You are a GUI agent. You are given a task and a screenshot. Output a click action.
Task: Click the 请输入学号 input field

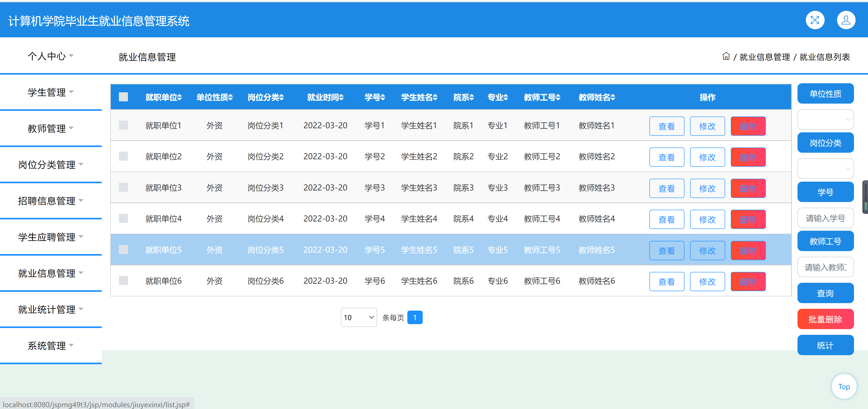(x=825, y=218)
